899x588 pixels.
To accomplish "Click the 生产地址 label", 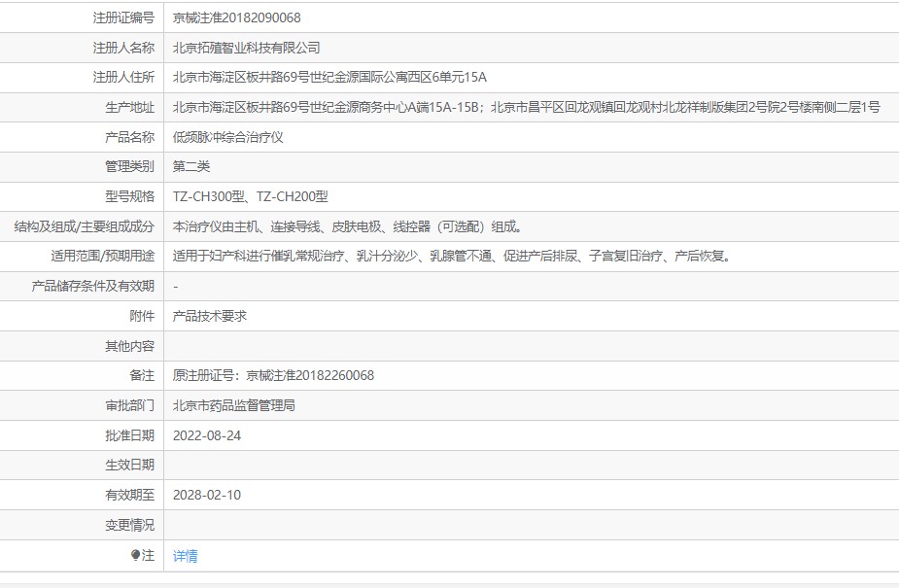I will pos(130,107).
